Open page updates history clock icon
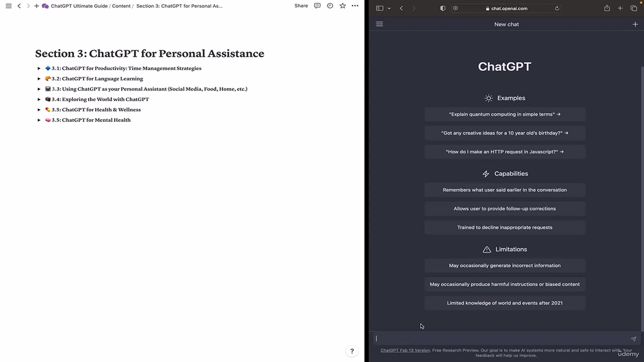 pyautogui.click(x=330, y=6)
